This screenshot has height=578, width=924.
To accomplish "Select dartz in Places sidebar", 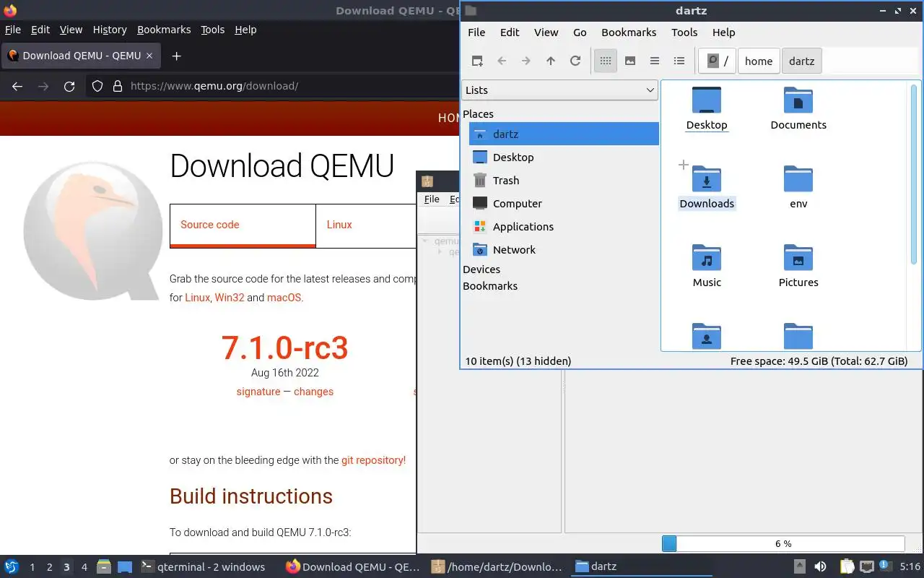I will (564, 134).
